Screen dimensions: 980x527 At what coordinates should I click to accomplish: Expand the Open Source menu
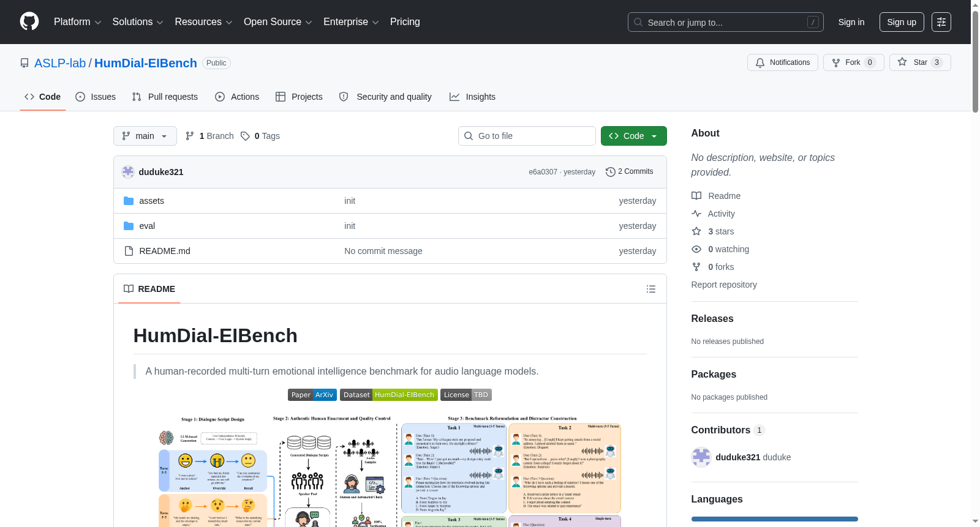pos(278,22)
